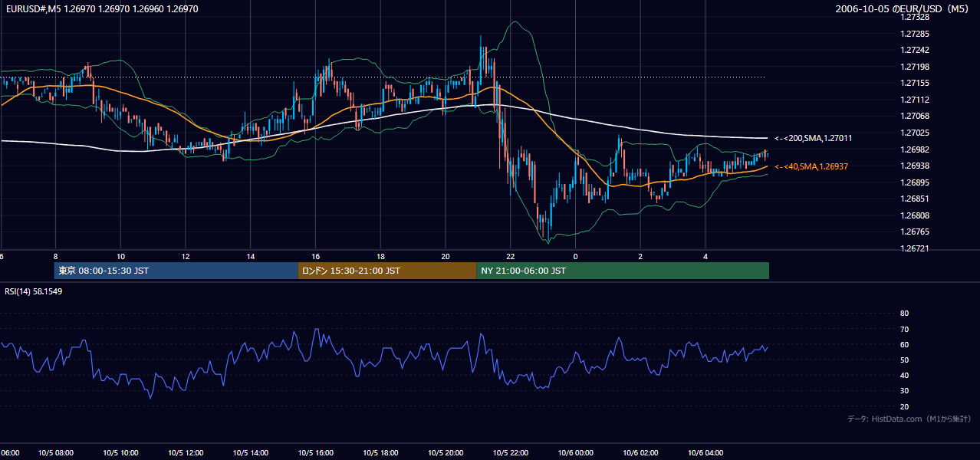This screenshot has width=980, height=460.
Task: Click price axis label 1.27242
Action: (914, 50)
